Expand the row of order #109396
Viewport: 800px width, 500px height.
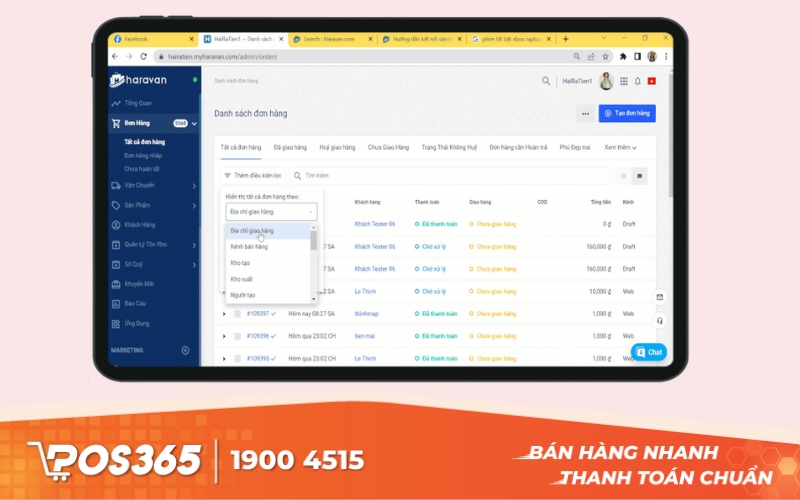coord(224,337)
